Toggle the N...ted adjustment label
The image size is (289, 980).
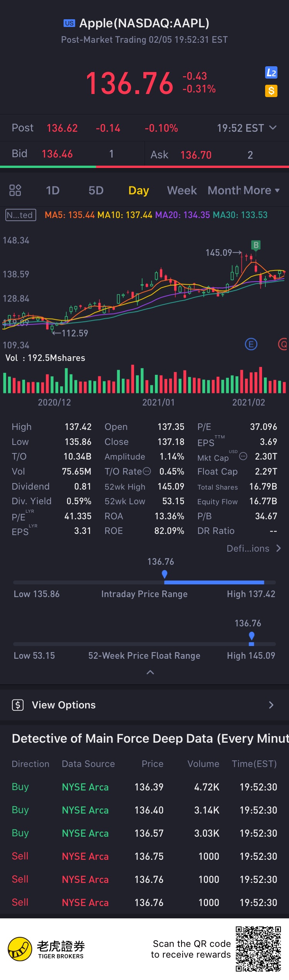21,215
